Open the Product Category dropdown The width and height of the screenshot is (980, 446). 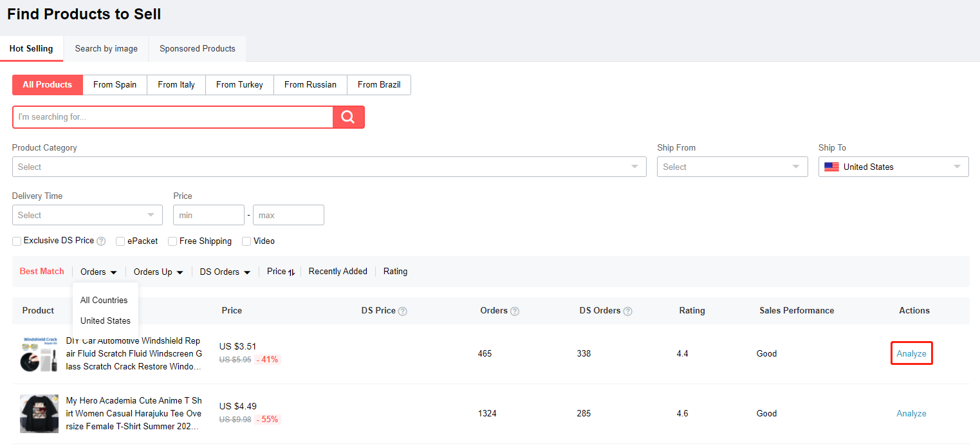point(329,167)
